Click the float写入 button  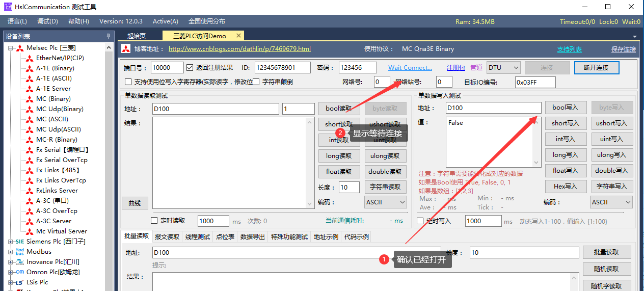(566, 170)
